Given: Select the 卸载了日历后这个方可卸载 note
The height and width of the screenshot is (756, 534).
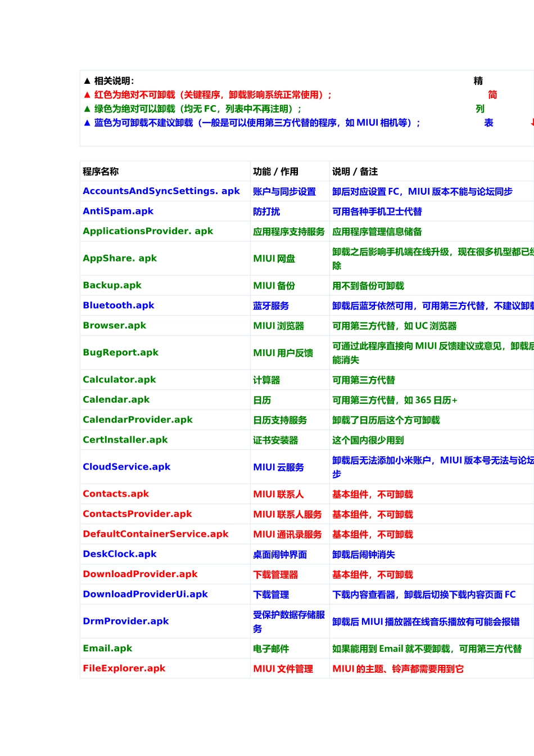Looking at the screenshot, I should pyautogui.click(x=386, y=420).
